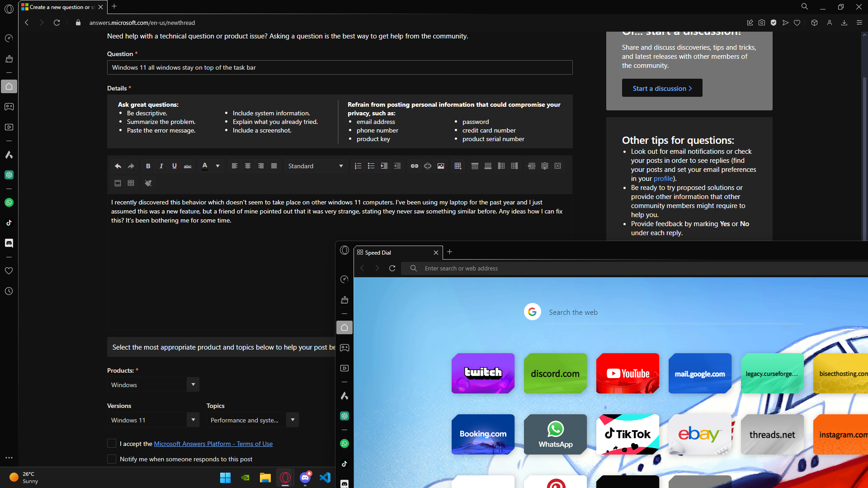Enable notifications when someone responds to the post
868x488 pixels.
[x=111, y=459]
